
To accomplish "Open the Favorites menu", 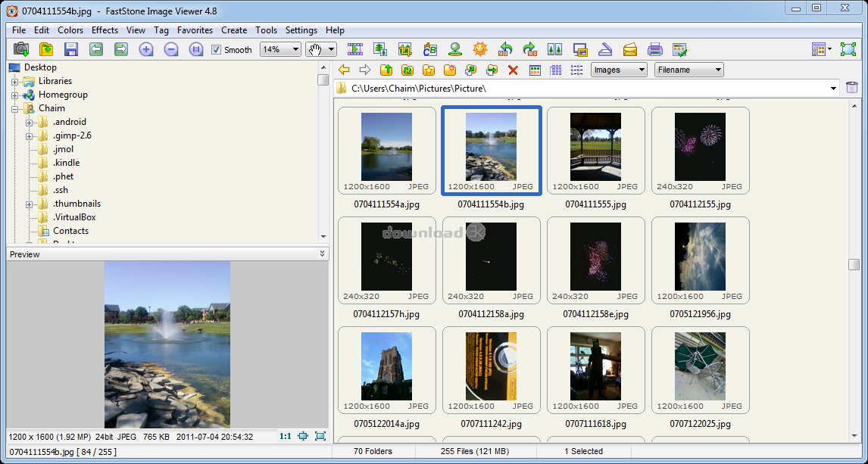I will pyautogui.click(x=195, y=30).
